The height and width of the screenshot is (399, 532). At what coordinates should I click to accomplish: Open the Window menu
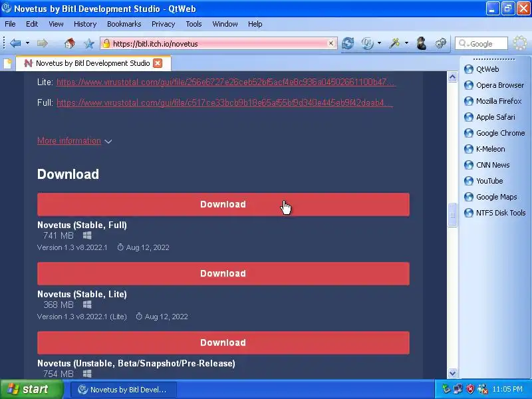pyautogui.click(x=225, y=24)
